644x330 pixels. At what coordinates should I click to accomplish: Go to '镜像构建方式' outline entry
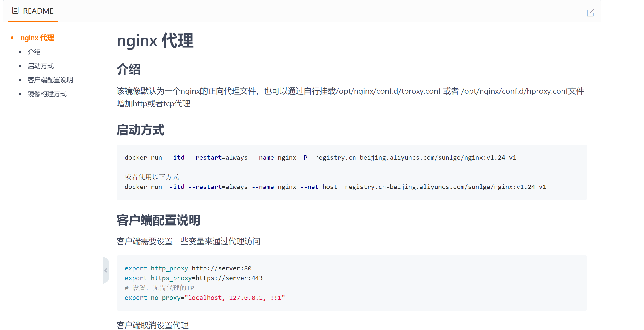tap(47, 94)
